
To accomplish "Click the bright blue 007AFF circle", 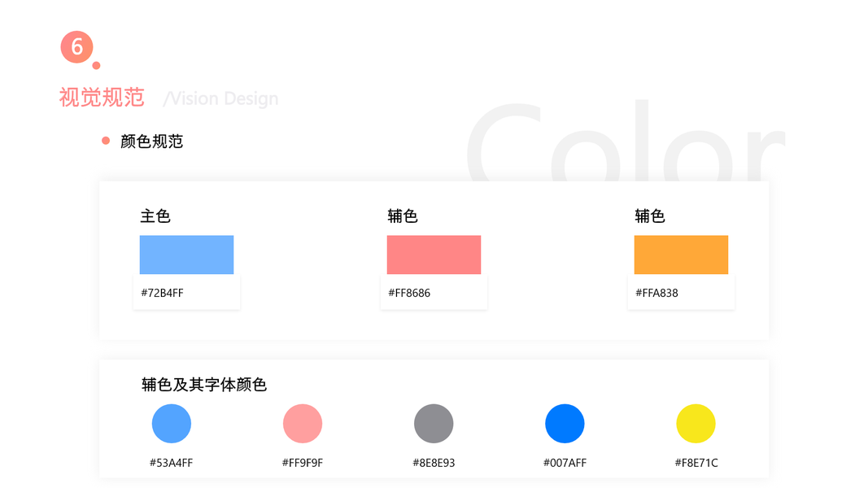I will coord(565,424).
